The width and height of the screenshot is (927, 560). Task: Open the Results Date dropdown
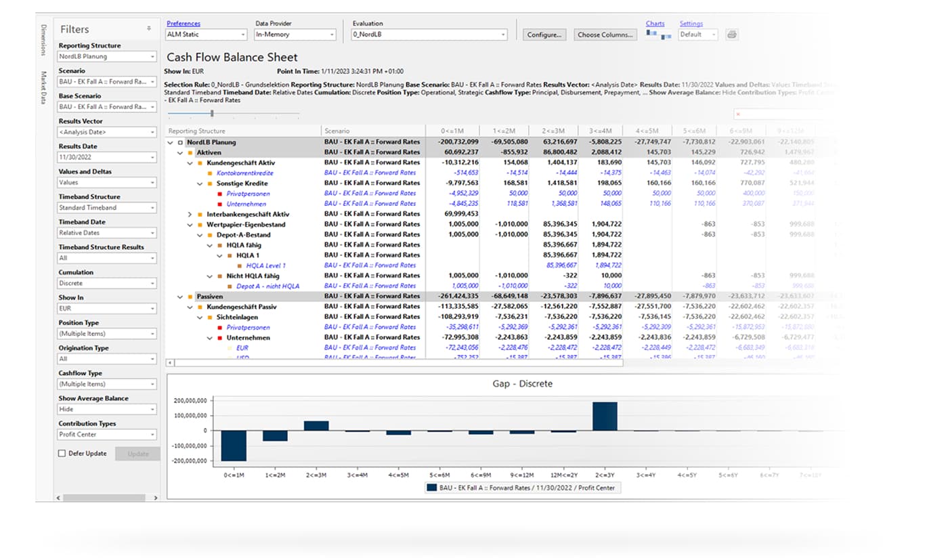107,157
